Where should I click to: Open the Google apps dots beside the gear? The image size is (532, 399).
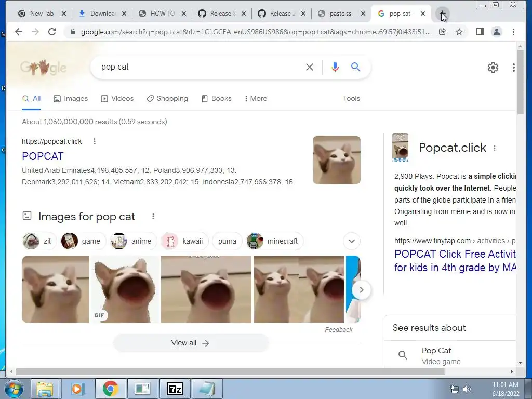513,68
